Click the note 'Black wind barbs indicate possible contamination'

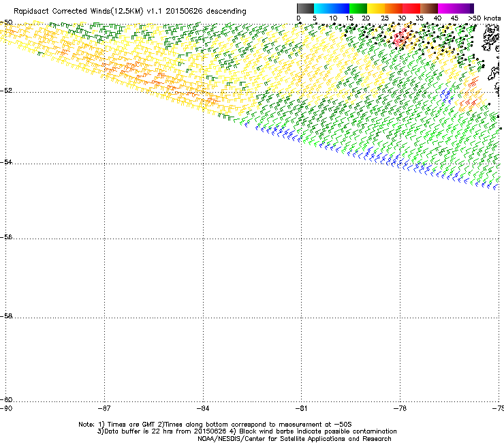[318, 431]
